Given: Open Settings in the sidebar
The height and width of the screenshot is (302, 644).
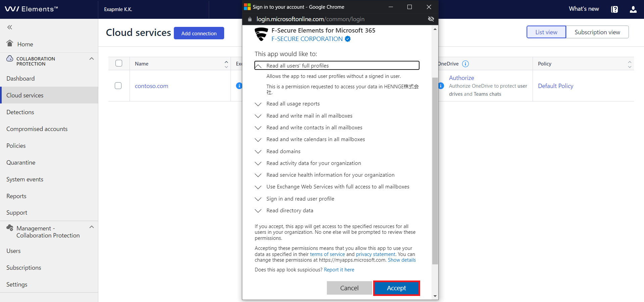Looking at the screenshot, I should pos(17,285).
